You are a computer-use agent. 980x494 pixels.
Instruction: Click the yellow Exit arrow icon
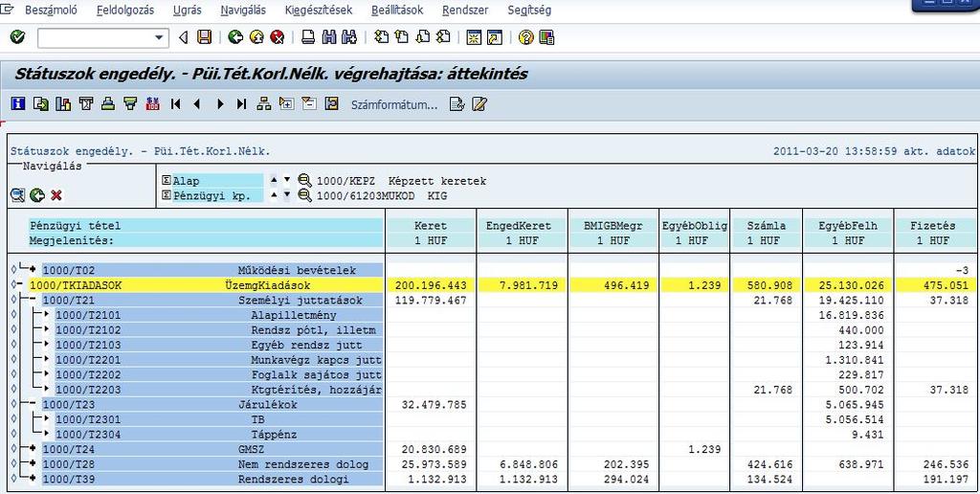tap(256, 37)
